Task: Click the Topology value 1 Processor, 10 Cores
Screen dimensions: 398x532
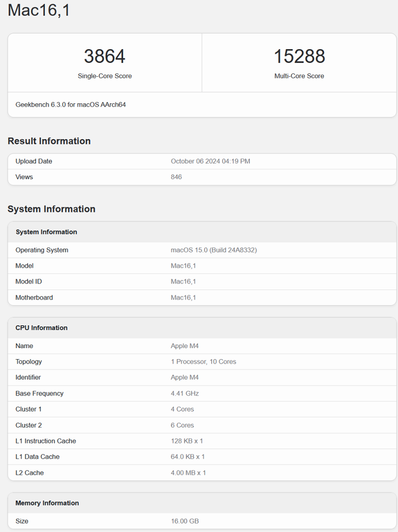Action: click(203, 362)
